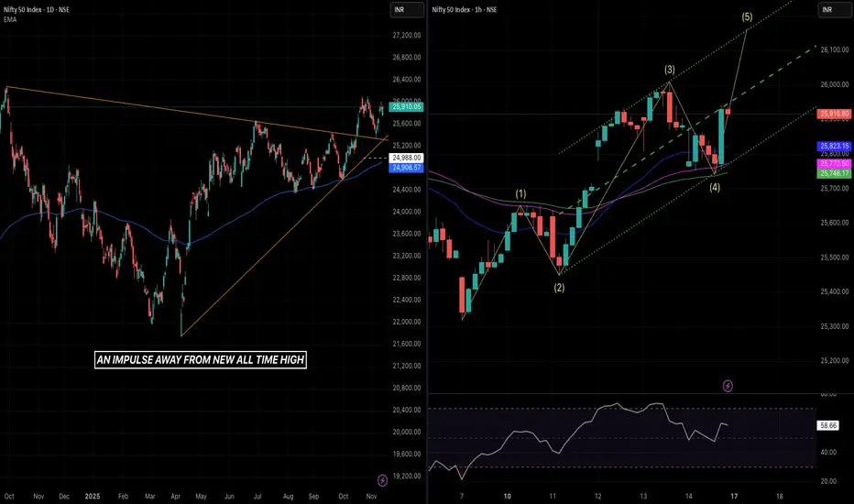Screen dimensions: 854x504
Task: Click the Sep label on the time axis
Action: point(313,497)
